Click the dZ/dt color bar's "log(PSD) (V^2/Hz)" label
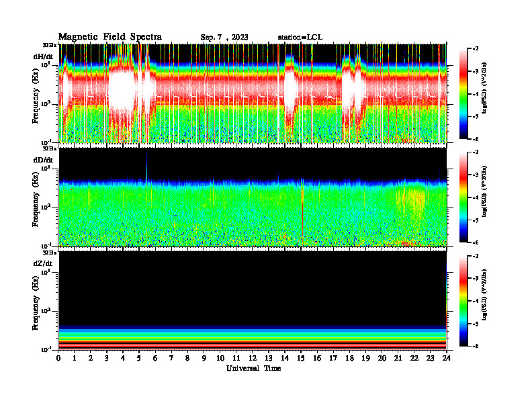 484,295
